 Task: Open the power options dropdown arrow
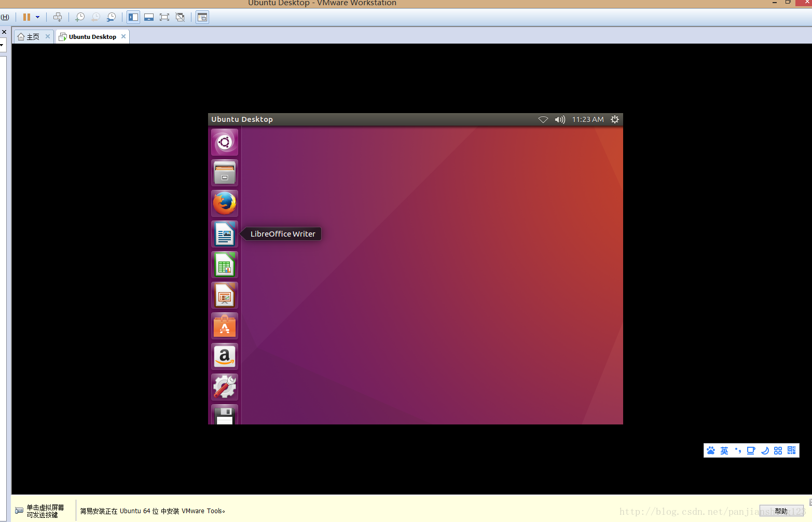37,17
